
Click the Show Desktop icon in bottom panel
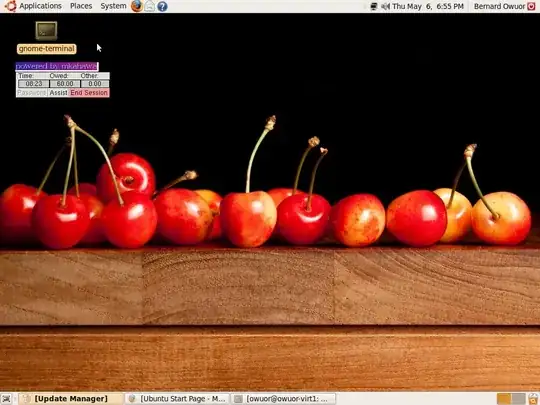coord(7,399)
